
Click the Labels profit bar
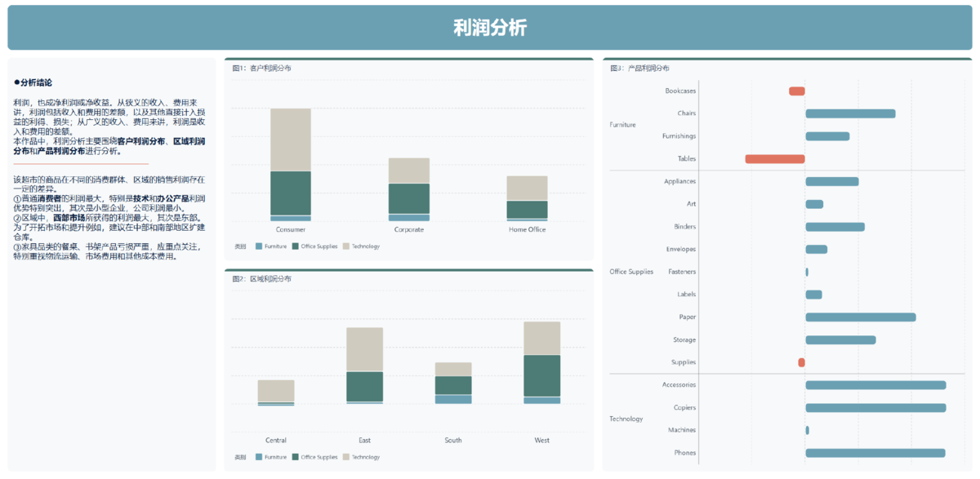click(813, 295)
